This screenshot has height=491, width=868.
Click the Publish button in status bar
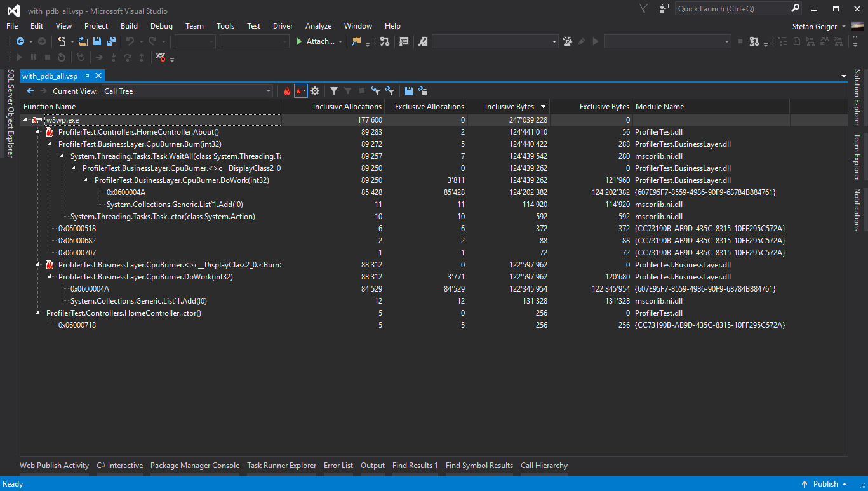pos(825,484)
